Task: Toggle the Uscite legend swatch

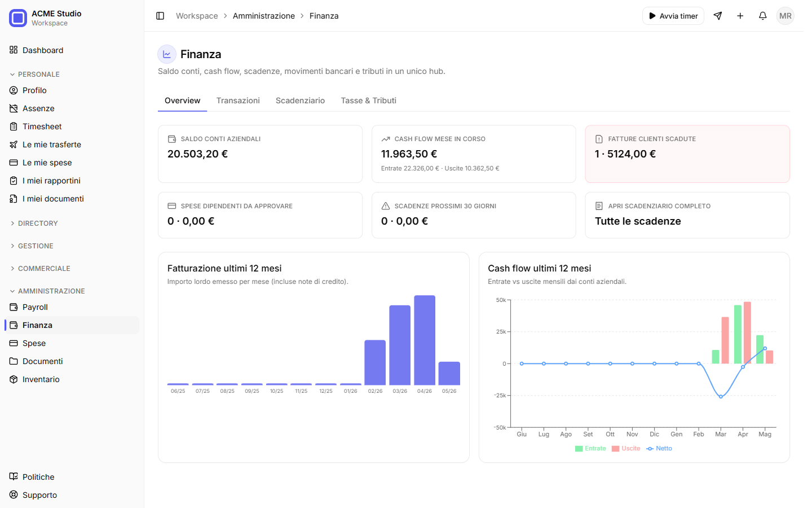Action: [615, 449]
